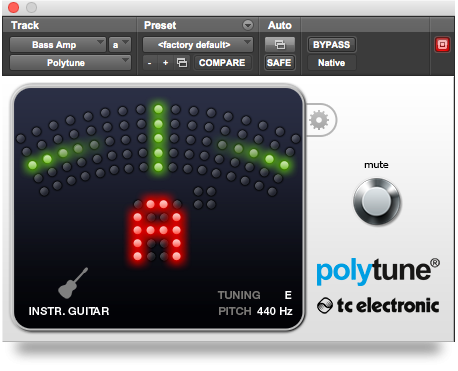The width and height of the screenshot is (458, 371).
Task: Click the Track header label
Action: point(25,25)
